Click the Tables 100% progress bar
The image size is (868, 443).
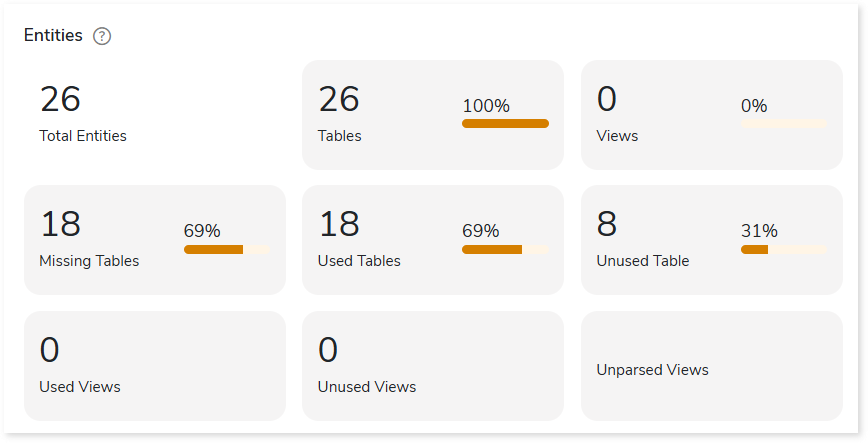click(x=505, y=123)
